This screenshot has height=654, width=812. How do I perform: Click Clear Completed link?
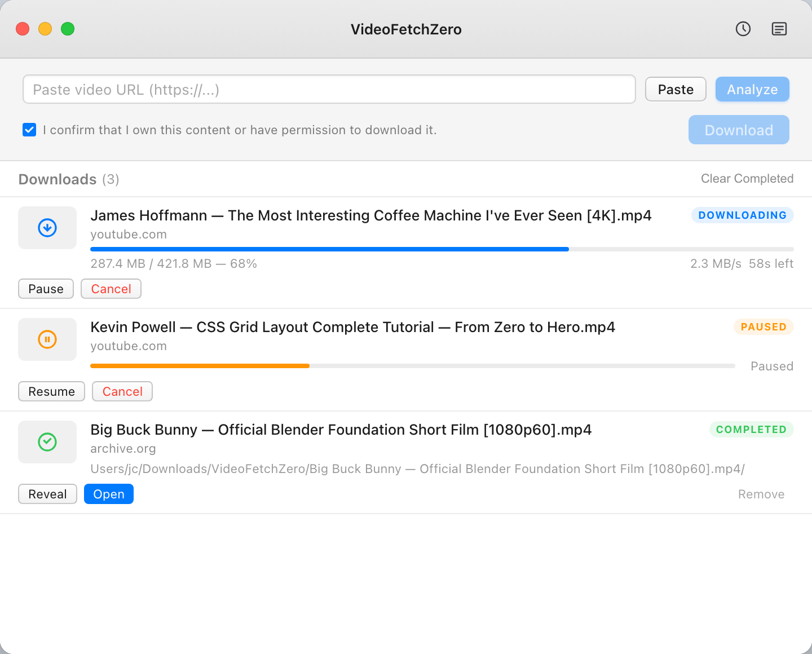(x=747, y=179)
